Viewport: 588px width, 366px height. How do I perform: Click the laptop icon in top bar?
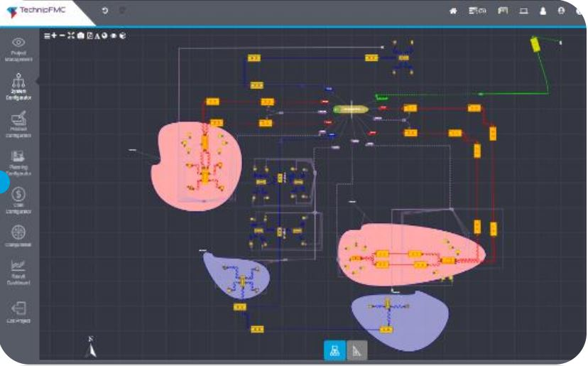tap(523, 11)
